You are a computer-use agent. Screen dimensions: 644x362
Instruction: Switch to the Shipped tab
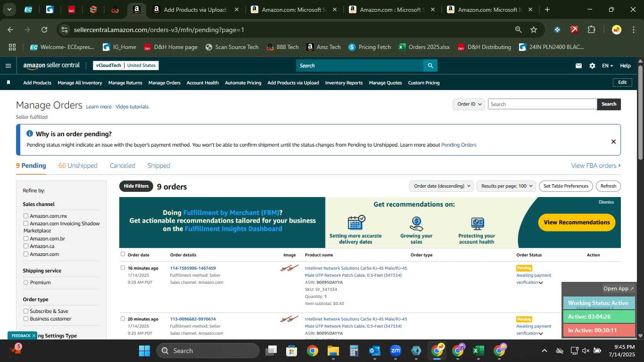[159, 165]
